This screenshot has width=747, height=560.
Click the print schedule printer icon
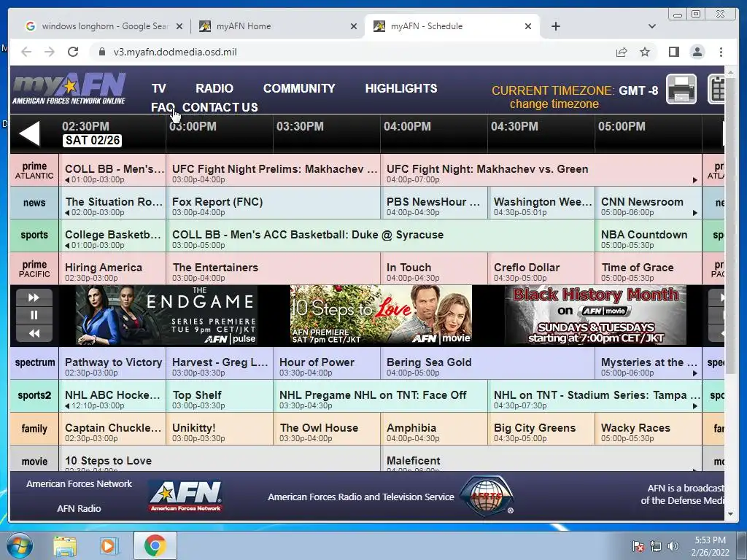(x=681, y=89)
